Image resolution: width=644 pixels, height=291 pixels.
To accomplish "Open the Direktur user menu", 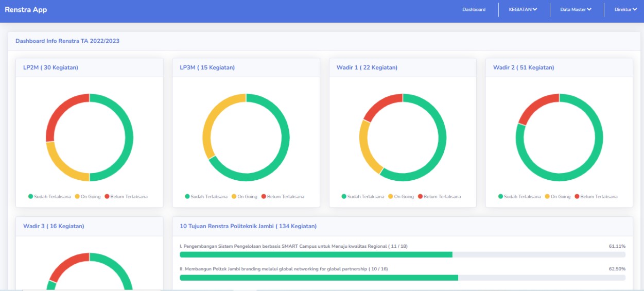I will click(x=625, y=9).
